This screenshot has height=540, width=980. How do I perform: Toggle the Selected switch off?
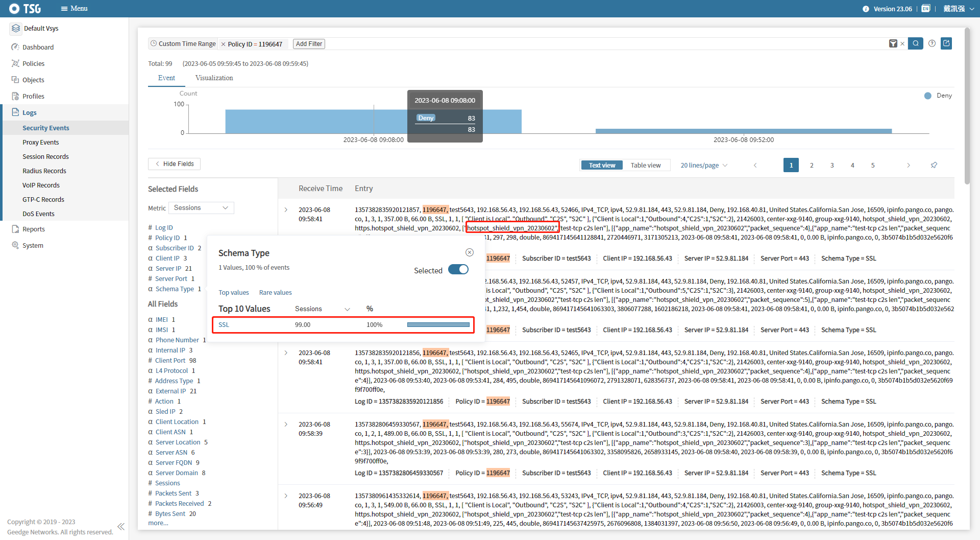(458, 270)
